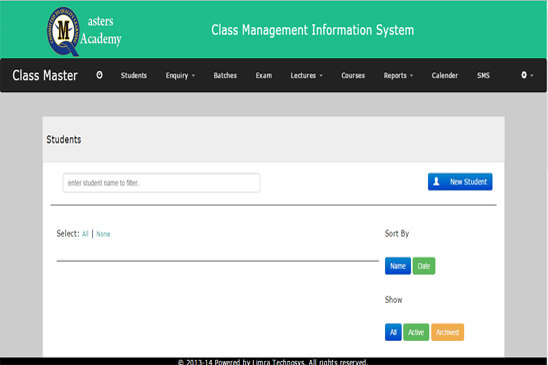Screen dimensions: 548x365
Task: Click the circular icon beside Class Master
Action: [x=99, y=75]
